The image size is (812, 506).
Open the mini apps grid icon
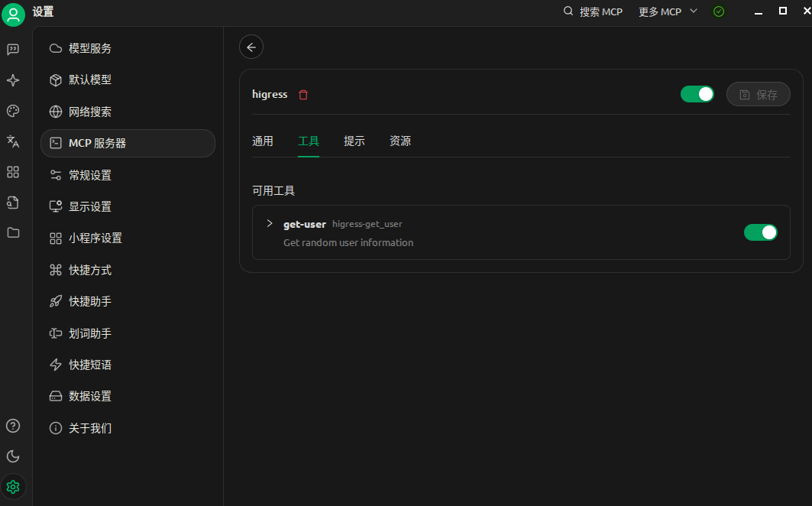tap(12, 172)
